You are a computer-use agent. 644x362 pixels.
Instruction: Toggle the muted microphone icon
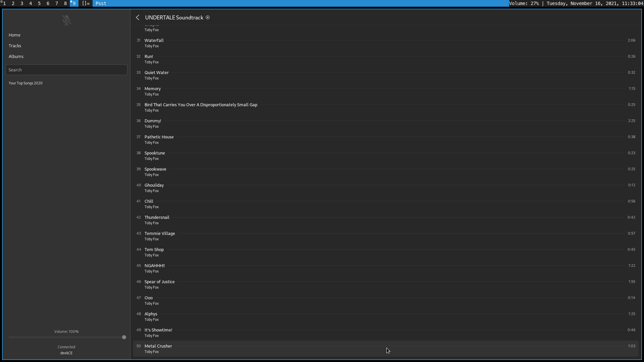(66, 20)
